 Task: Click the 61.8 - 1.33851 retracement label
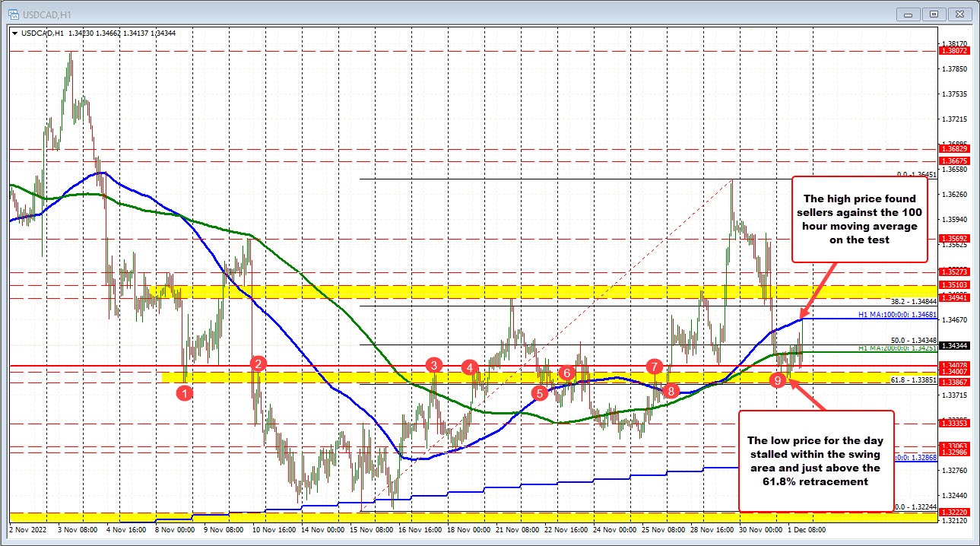pos(912,380)
